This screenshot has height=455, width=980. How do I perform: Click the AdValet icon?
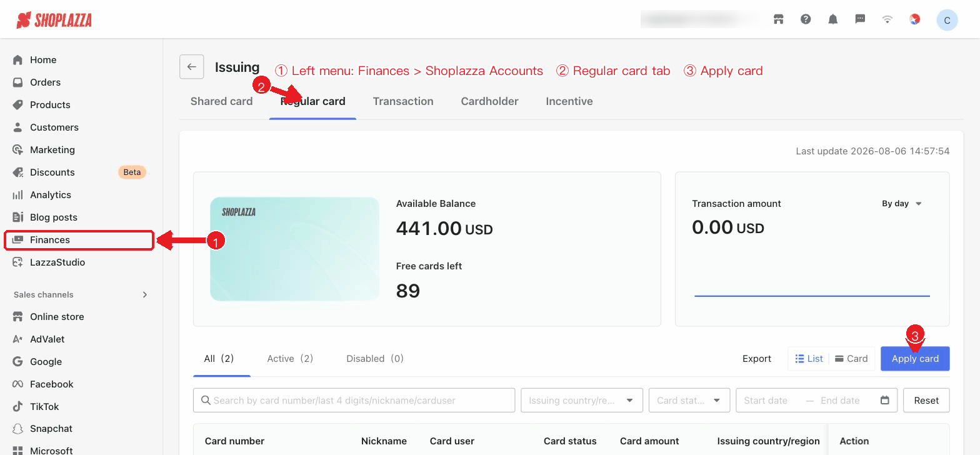18,339
